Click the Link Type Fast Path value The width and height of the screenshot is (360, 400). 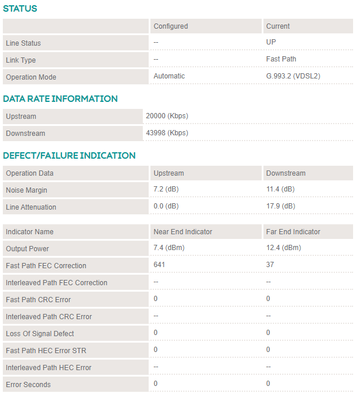(x=281, y=59)
